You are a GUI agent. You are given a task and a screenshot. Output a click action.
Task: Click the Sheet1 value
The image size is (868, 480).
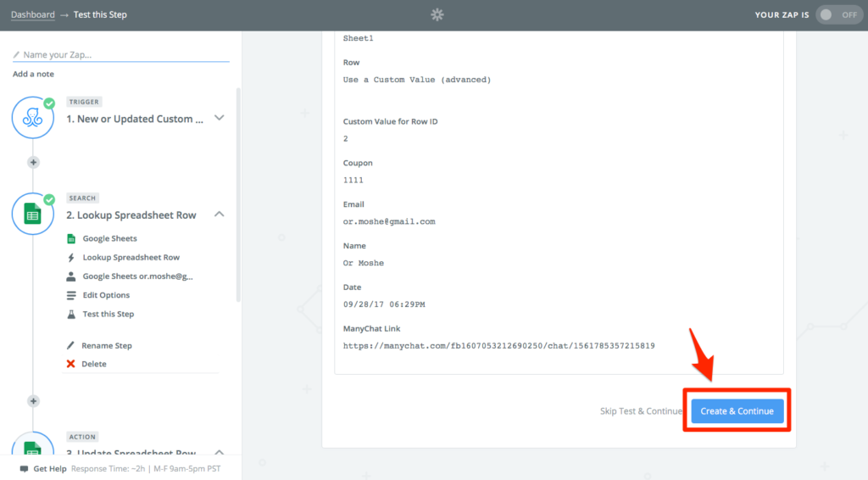tap(359, 38)
